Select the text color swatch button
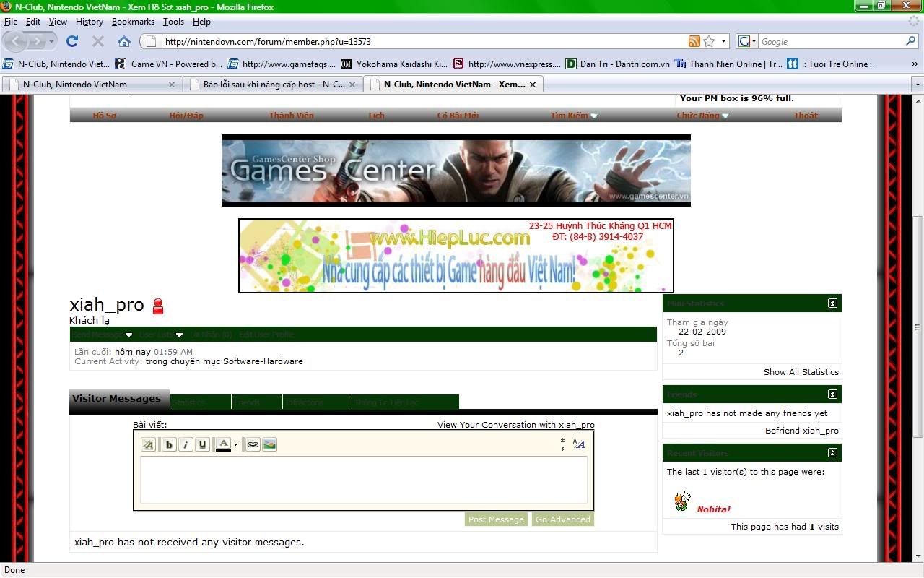The image size is (924, 578). coord(223,444)
